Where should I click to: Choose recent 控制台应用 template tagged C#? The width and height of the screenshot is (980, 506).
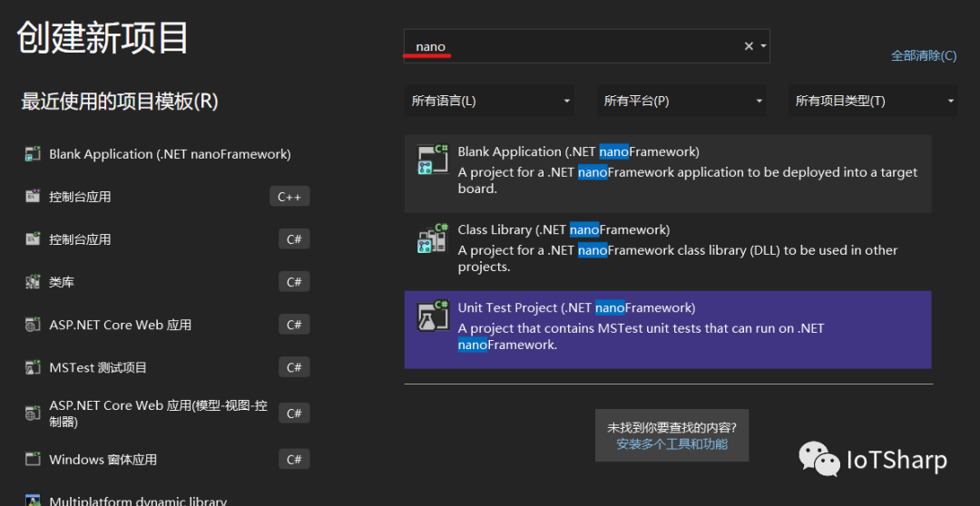[x=168, y=239]
